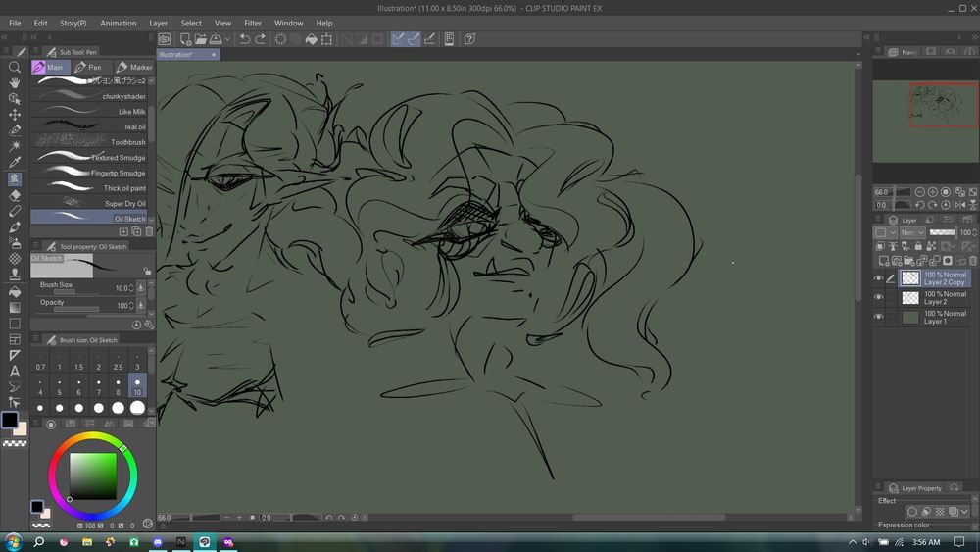Zoom out in the Navigator panel
Screen dimensions: 980x552
pos(919,192)
